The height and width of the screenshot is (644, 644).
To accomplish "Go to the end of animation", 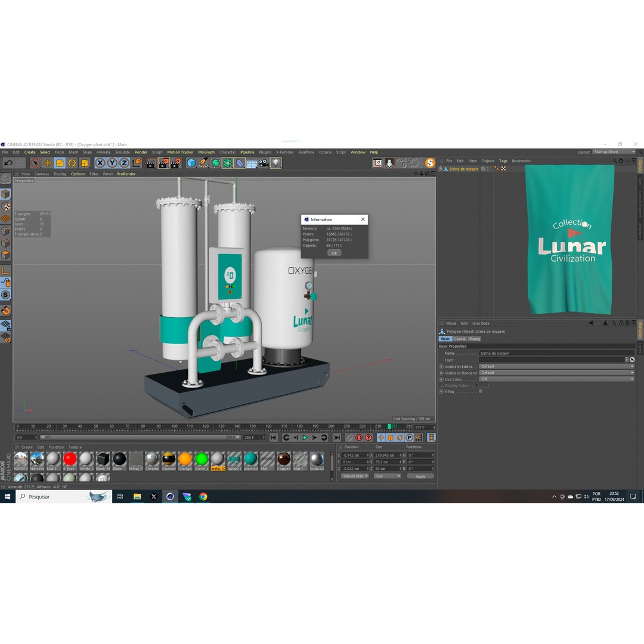I will pyautogui.click(x=337, y=438).
